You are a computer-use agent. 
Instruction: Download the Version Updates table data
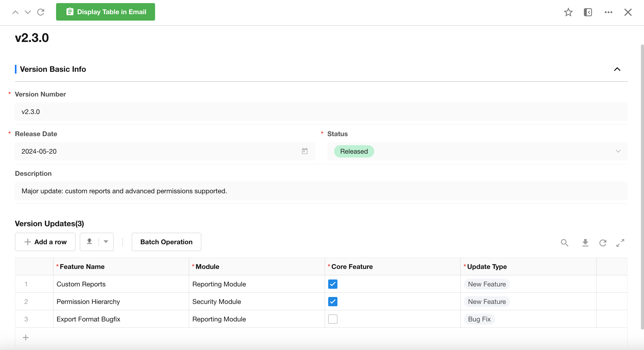(x=585, y=242)
